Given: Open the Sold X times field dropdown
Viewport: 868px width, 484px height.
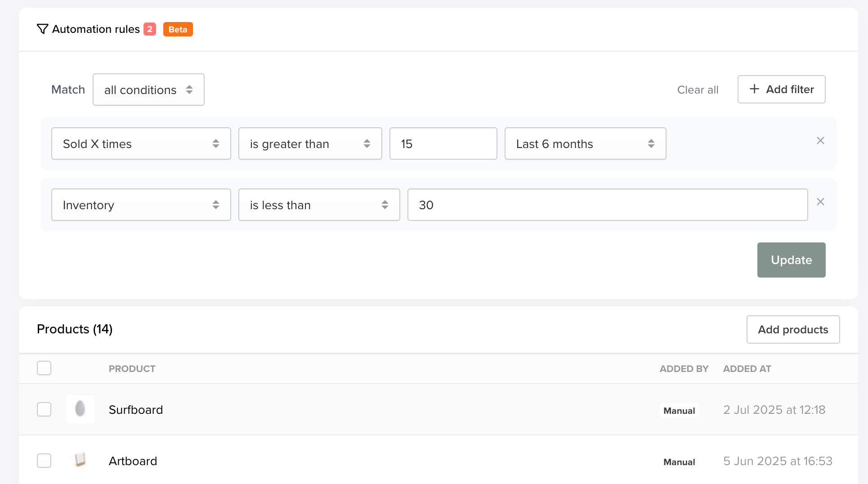Looking at the screenshot, I should coord(141,143).
